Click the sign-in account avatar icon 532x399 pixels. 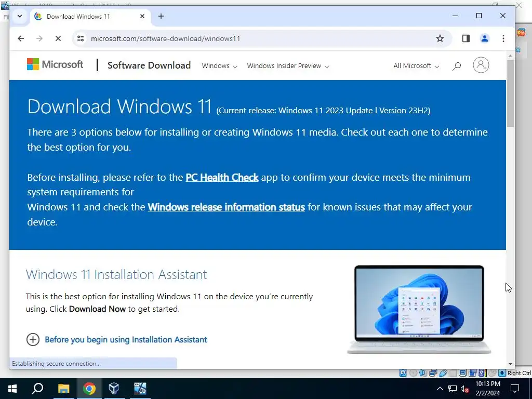click(x=481, y=65)
